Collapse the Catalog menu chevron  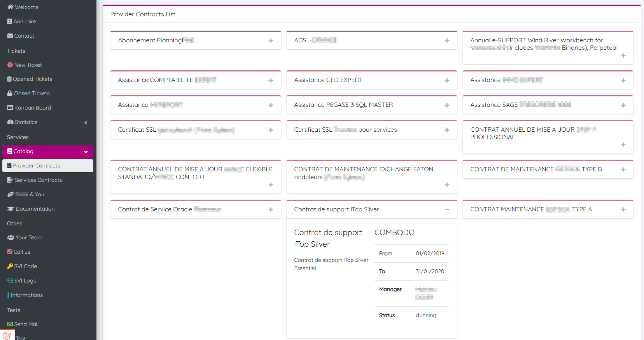coord(86,152)
